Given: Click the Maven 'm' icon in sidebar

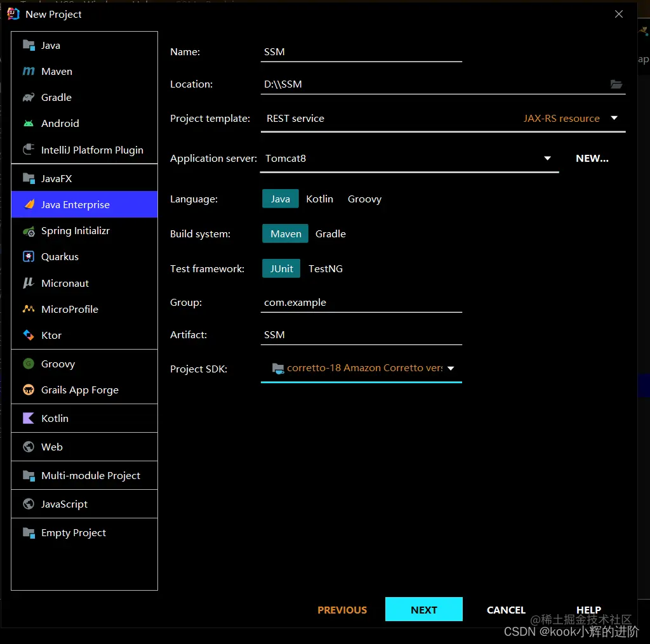Looking at the screenshot, I should click(x=29, y=71).
